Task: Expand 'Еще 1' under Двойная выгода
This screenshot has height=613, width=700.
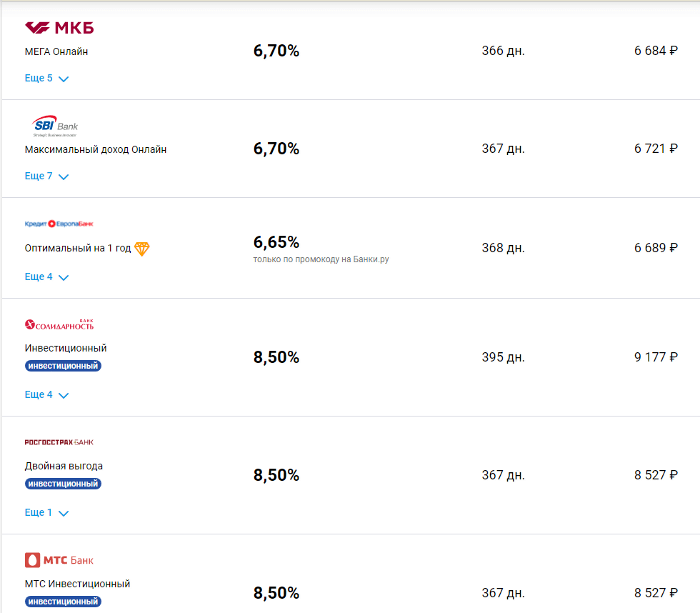Action: [x=46, y=513]
